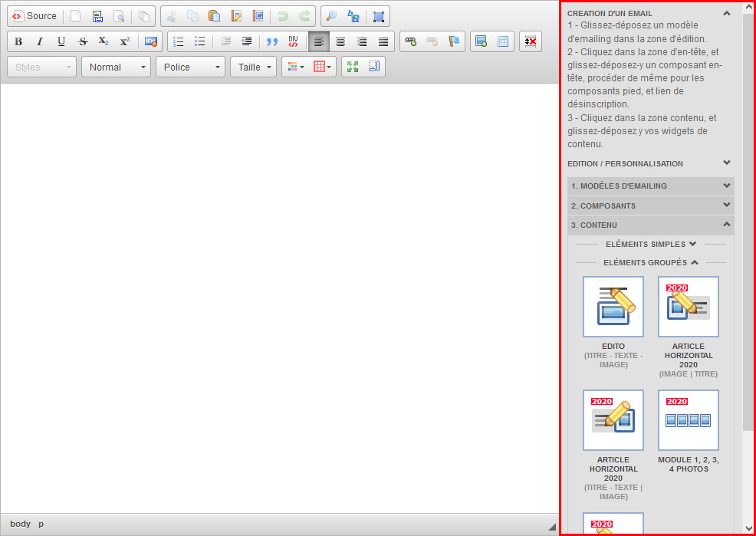Click the blockquote icon
The image size is (756, 536).
(x=271, y=41)
